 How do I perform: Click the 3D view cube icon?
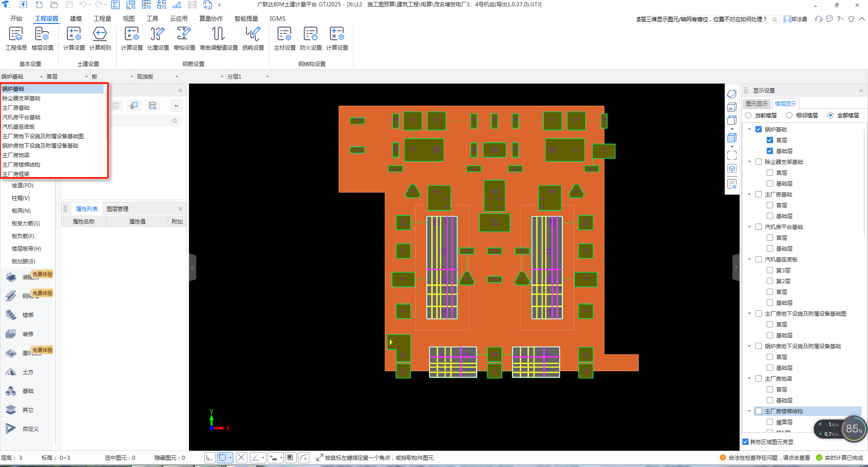click(x=732, y=107)
